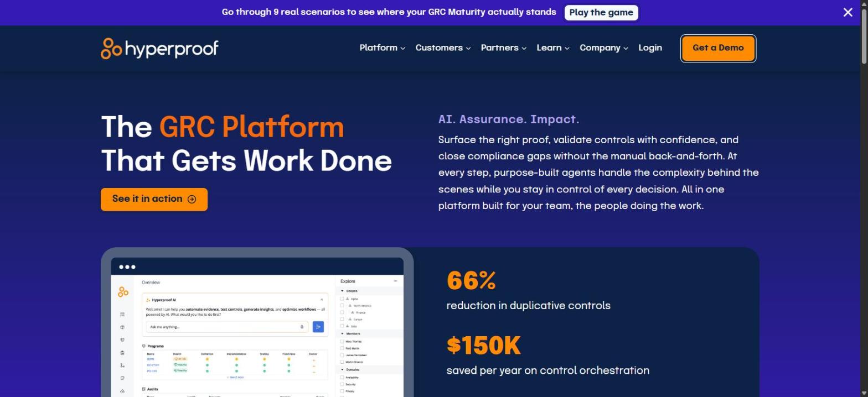
Task: Click the Overview title in the dashboard preview
Action: [x=151, y=283]
